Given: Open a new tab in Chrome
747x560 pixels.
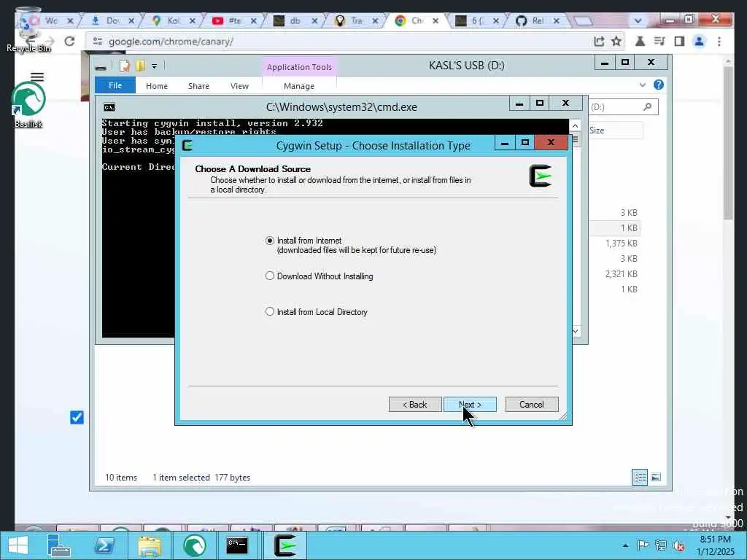Looking at the screenshot, I should (x=583, y=20).
